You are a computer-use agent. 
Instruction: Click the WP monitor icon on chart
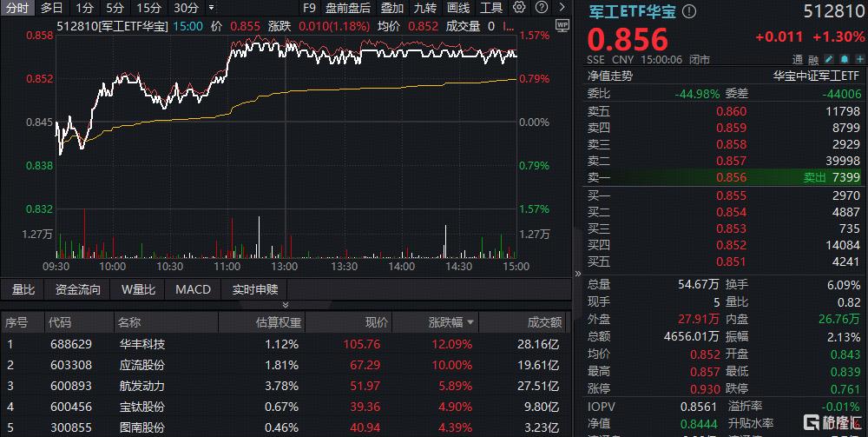(x=562, y=25)
